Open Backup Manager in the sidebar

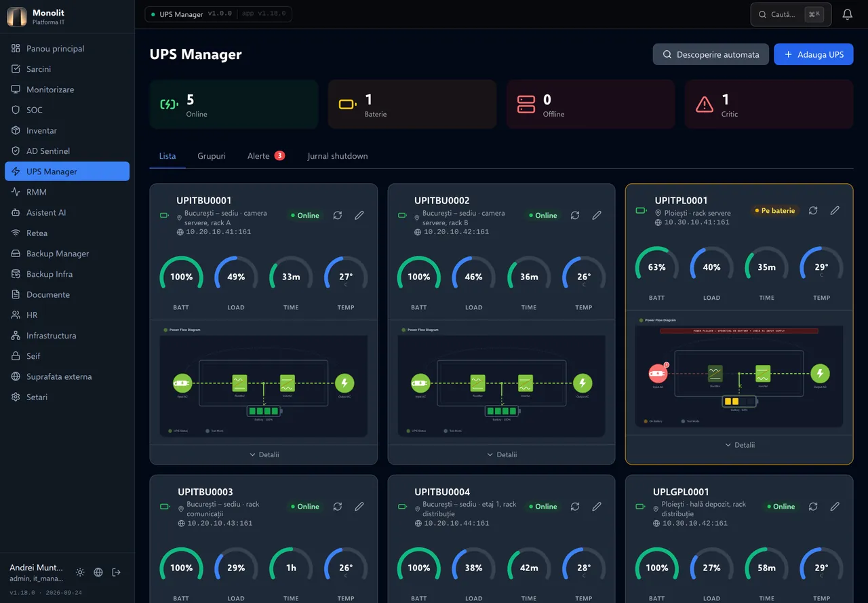(x=67, y=254)
